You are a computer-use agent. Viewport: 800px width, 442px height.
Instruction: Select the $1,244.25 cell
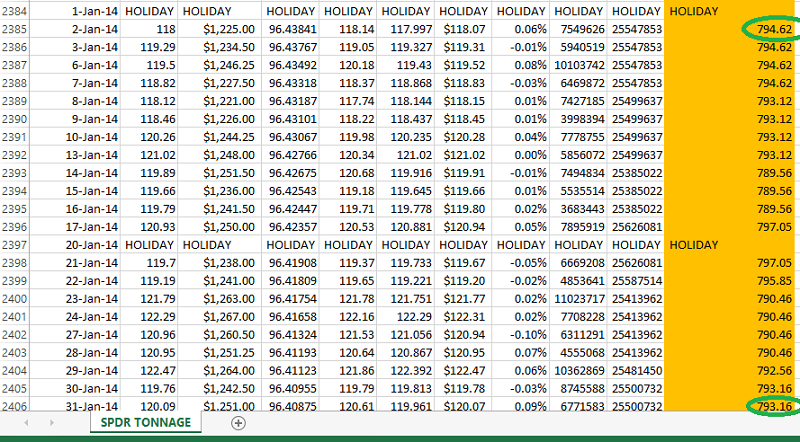[x=219, y=137]
